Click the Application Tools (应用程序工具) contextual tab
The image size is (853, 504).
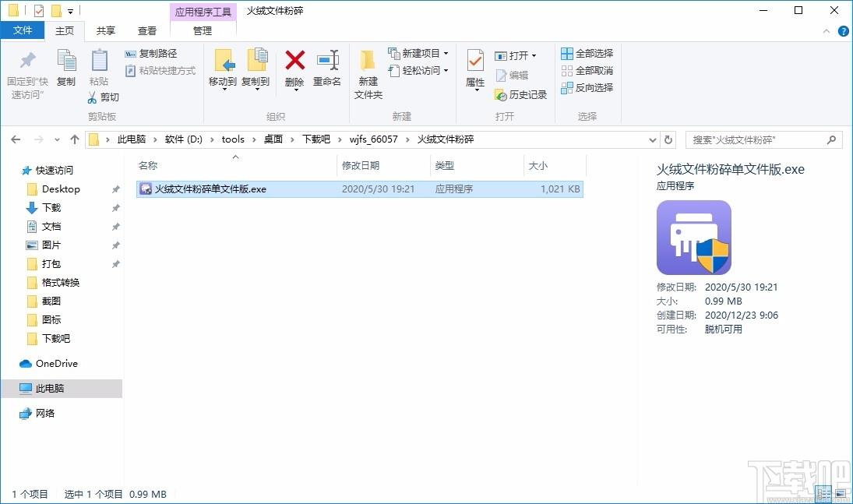(x=203, y=12)
